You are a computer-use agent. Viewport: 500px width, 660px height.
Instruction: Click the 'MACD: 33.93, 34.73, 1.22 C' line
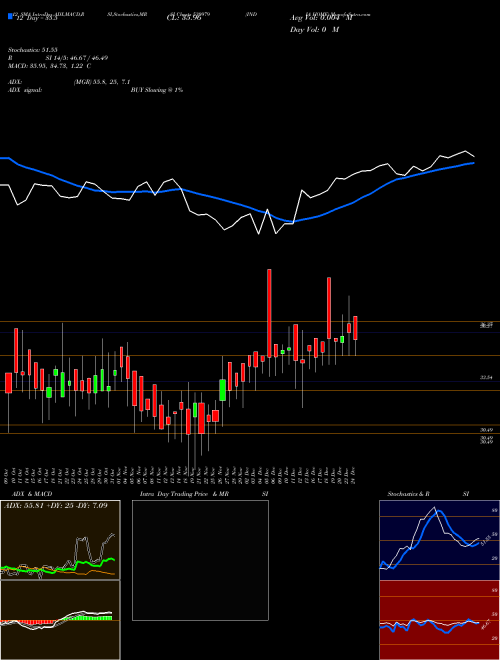pyautogui.click(x=49, y=66)
